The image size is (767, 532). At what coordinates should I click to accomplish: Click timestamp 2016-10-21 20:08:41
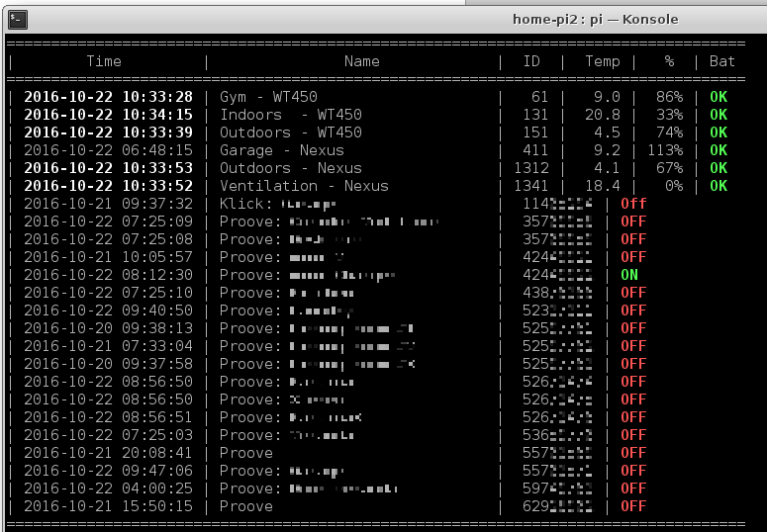click(x=108, y=453)
